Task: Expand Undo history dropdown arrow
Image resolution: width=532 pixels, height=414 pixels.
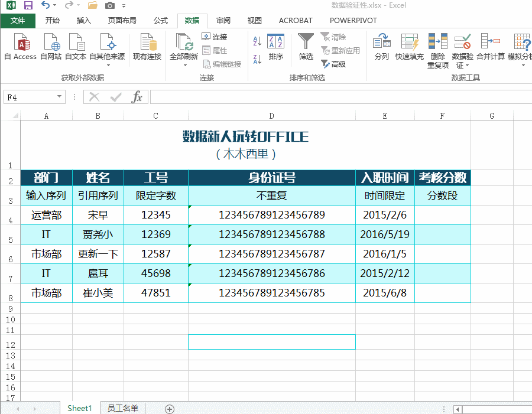Action: point(54,5)
